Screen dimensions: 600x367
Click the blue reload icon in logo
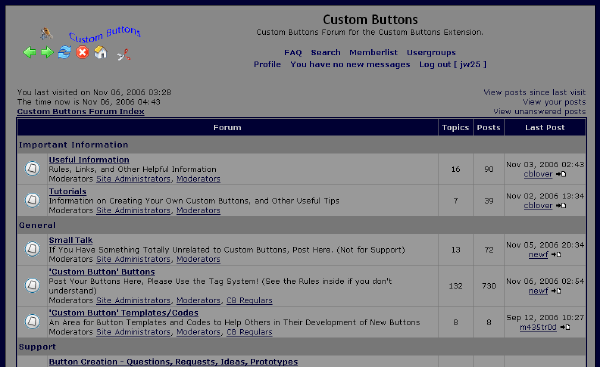64,52
